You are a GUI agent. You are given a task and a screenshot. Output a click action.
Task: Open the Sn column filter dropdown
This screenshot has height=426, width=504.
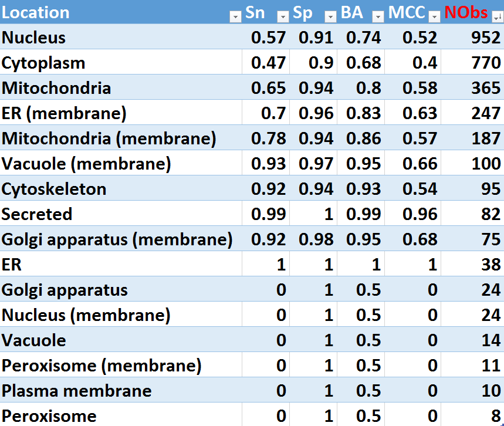coord(282,18)
